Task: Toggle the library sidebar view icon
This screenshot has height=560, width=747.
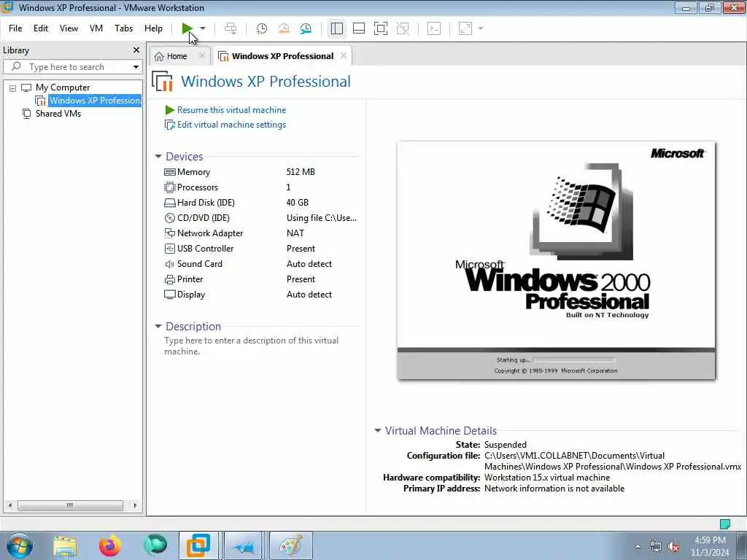Action: tap(337, 28)
